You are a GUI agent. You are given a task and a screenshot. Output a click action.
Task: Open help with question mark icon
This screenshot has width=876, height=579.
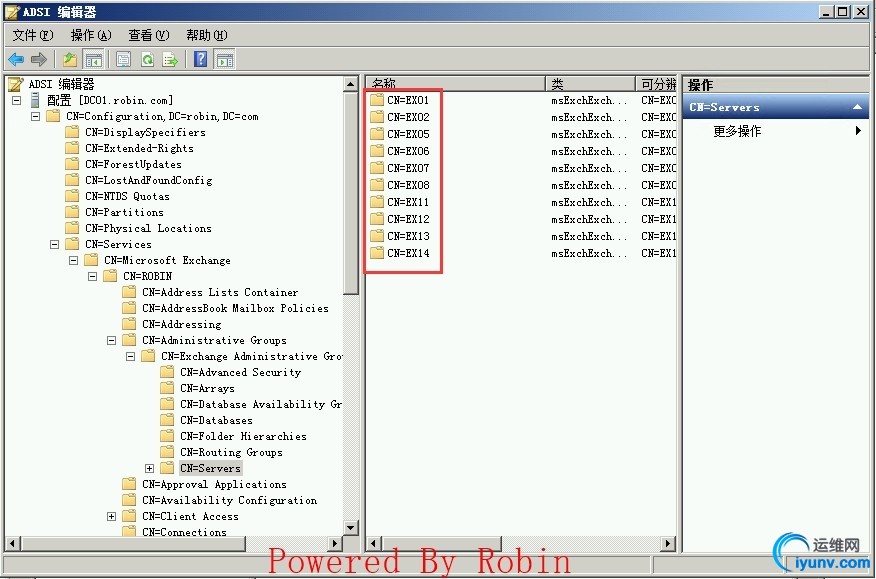point(201,59)
